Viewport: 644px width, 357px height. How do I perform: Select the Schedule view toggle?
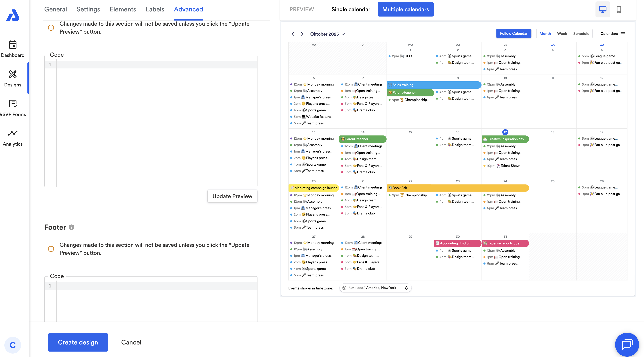tap(581, 33)
